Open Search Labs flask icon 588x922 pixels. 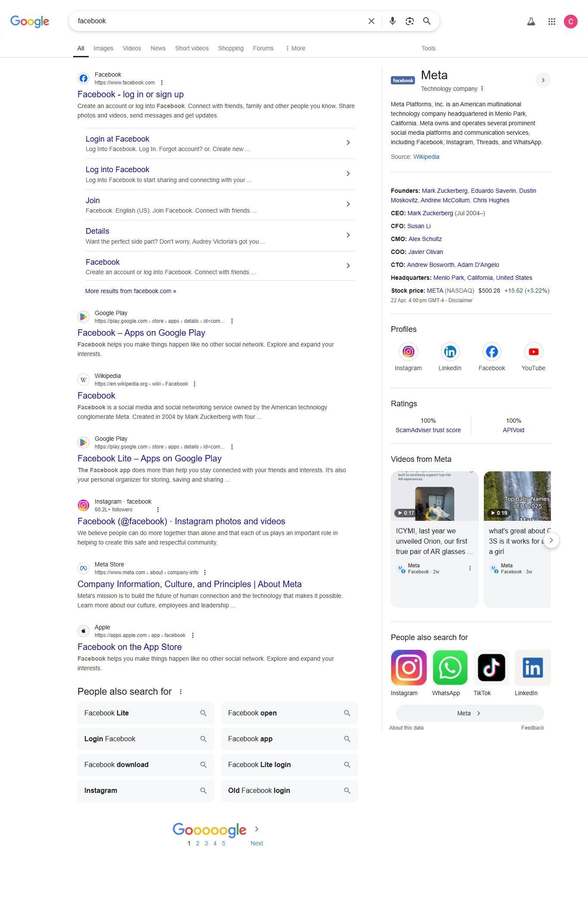(531, 22)
